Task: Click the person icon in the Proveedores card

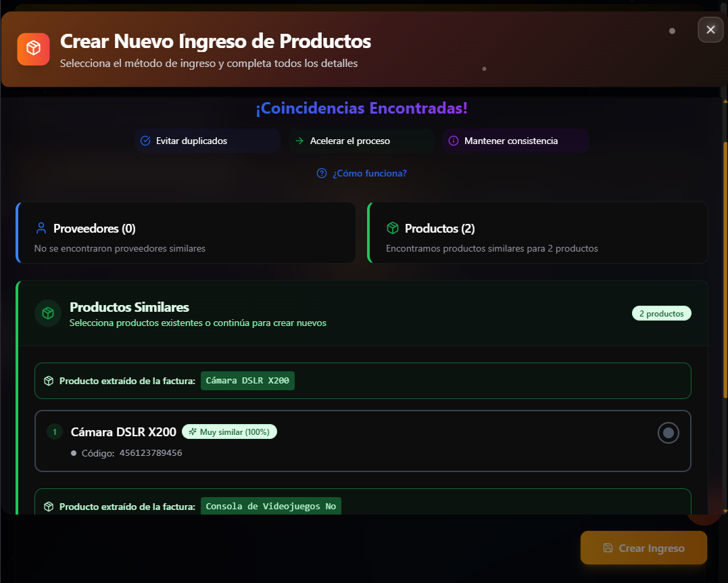Action: [x=41, y=229]
